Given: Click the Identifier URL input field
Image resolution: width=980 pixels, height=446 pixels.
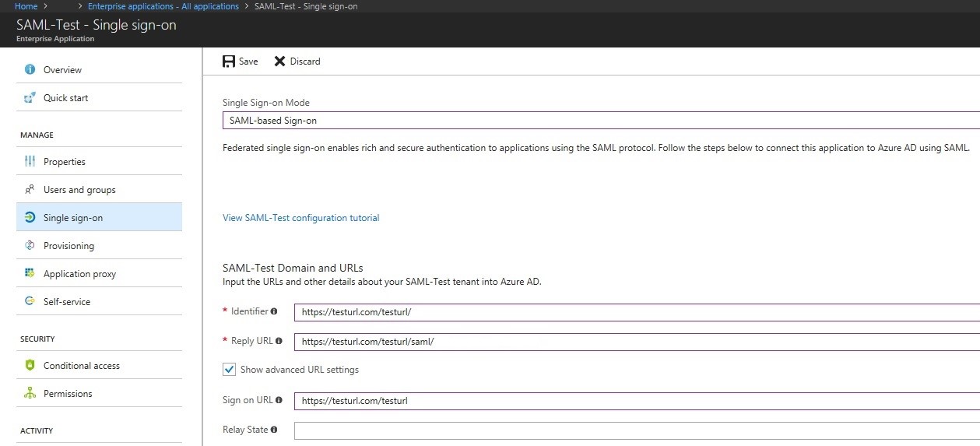Looking at the screenshot, I should 637,312.
